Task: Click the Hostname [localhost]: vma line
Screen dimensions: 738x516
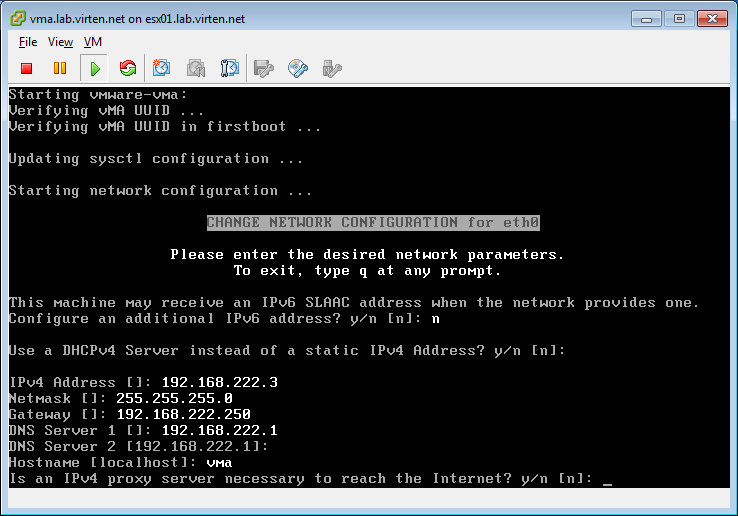Action: [121, 462]
